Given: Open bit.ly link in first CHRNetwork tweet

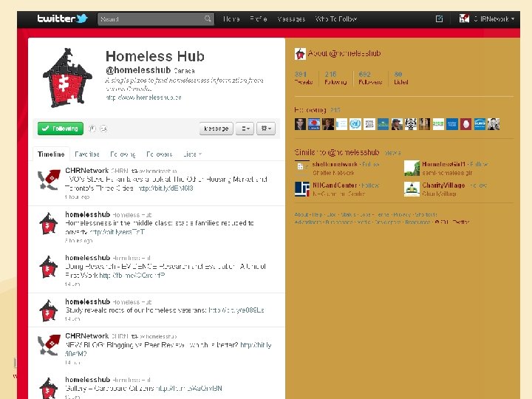Looking at the screenshot, I should point(166,188).
